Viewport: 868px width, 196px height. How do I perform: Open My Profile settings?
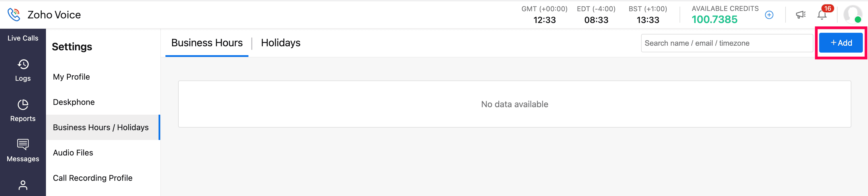tap(72, 77)
